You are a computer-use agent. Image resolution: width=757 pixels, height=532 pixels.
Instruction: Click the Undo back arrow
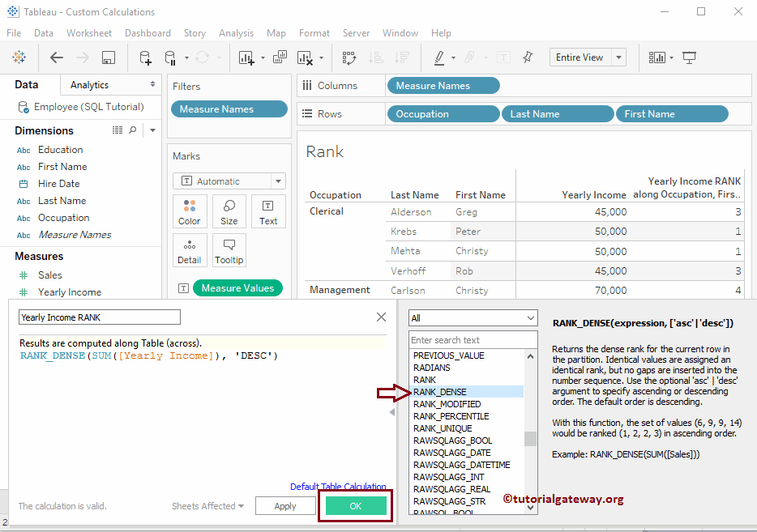(56, 57)
